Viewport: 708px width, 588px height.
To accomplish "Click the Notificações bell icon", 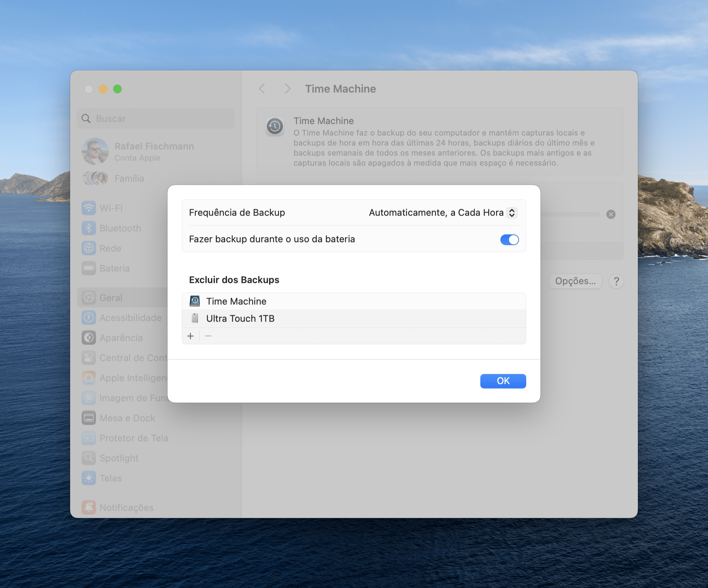I will tap(89, 507).
